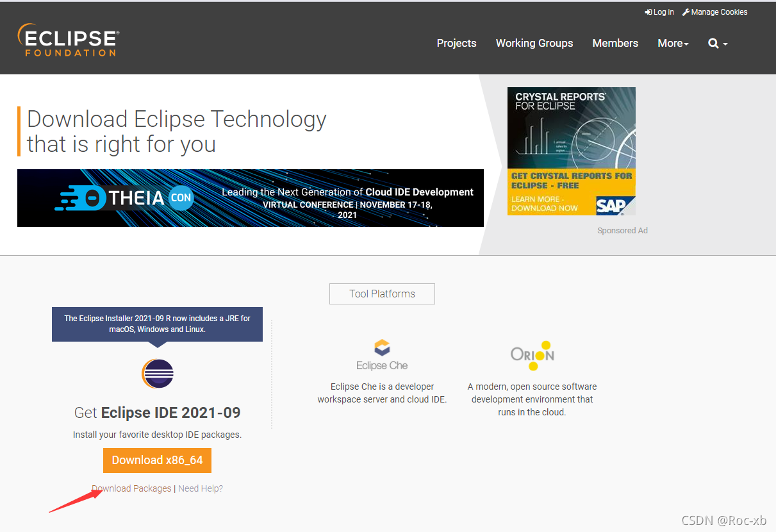
Task: Click the Orion logo
Action: tap(532, 356)
